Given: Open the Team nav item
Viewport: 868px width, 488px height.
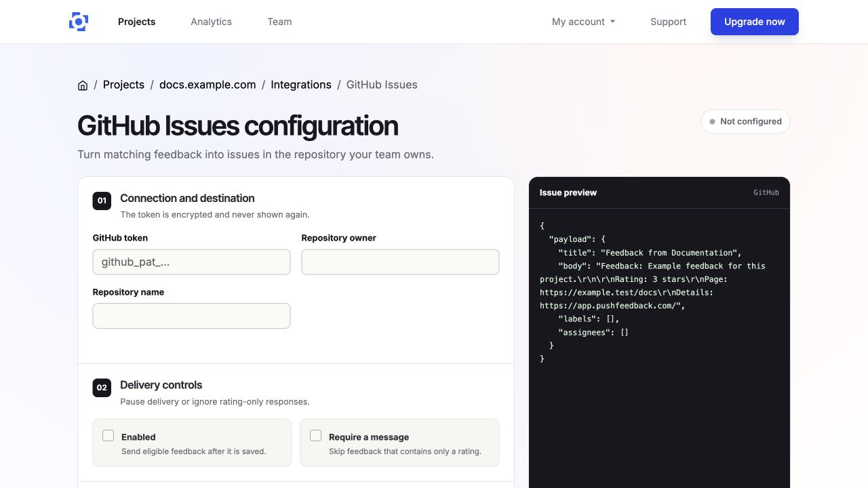Looking at the screenshot, I should coord(279,22).
